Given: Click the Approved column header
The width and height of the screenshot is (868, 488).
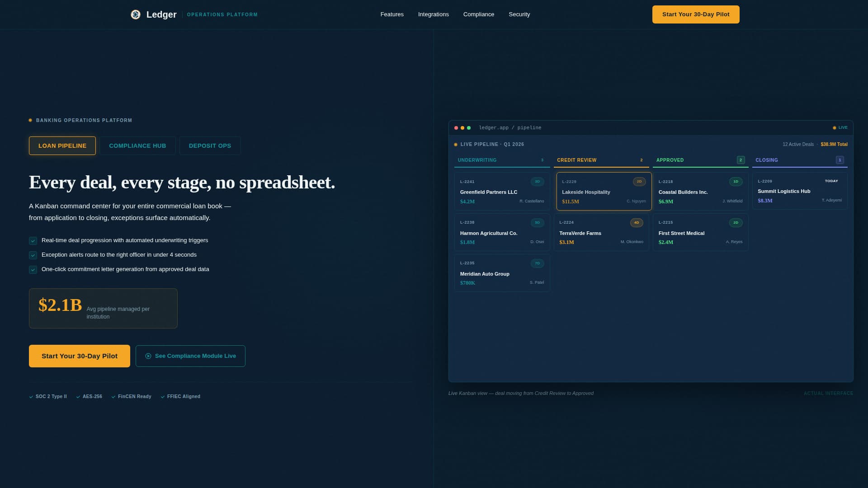Looking at the screenshot, I should (701, 160).
